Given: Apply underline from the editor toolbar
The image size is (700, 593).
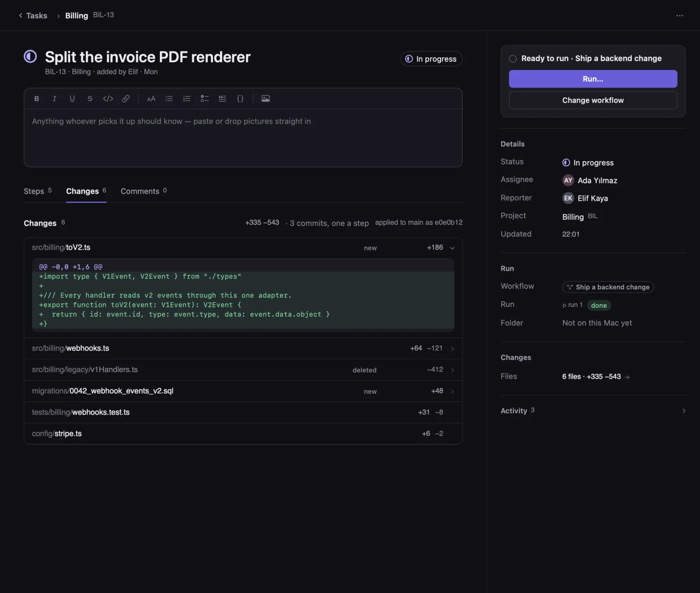Looking at the screenshot, I should click(72, 99).
